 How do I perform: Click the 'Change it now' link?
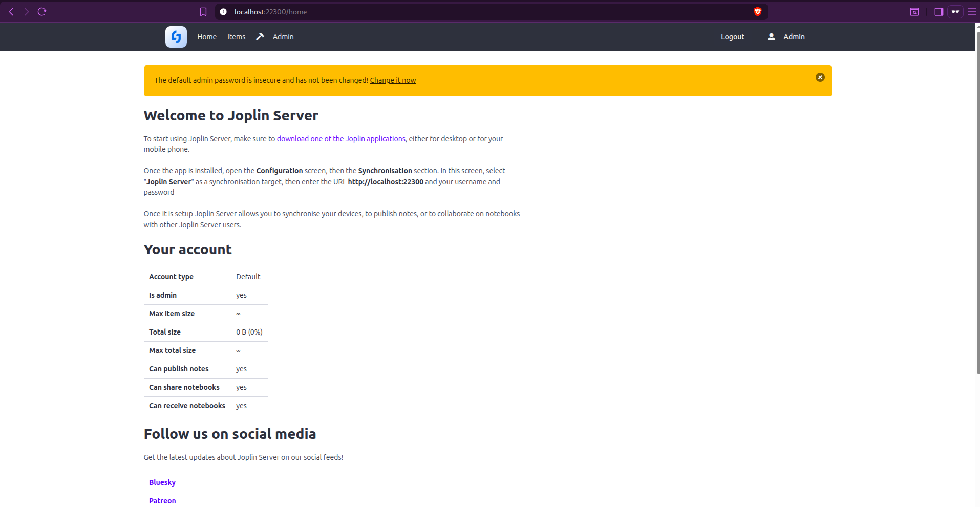pos(393,80)
